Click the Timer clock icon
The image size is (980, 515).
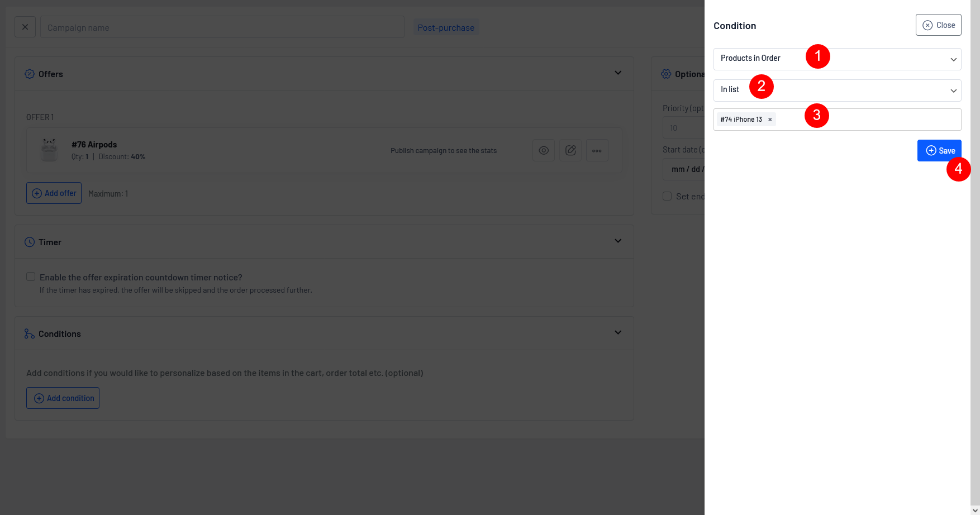click(30, 242)
